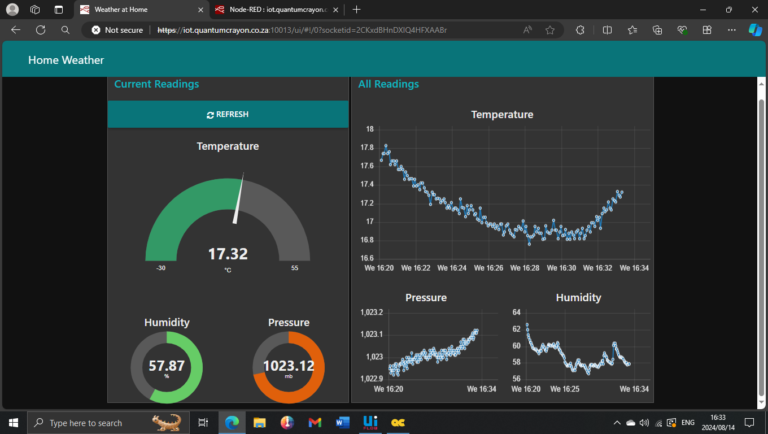Add page to favorites with star icon
Screen dimensions: 768x434
[550, 30]
